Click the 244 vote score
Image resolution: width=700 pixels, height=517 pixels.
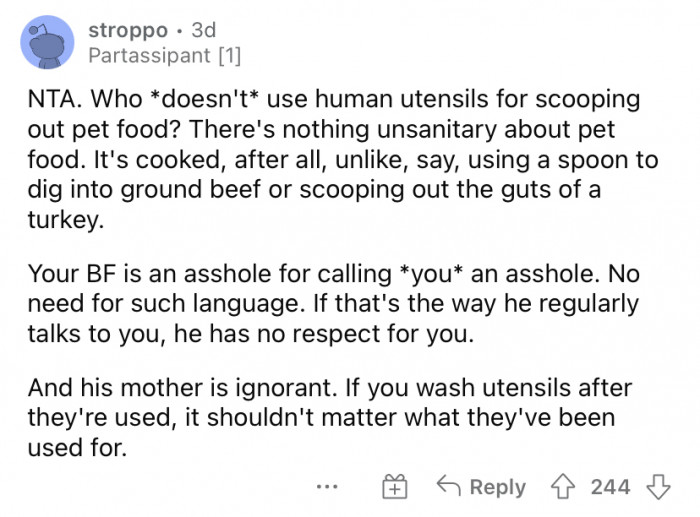click(x=610, y=487)
